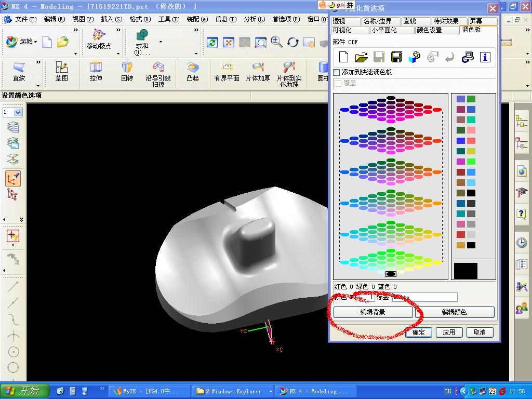Click the NX 4 Modeling taskbar button

pyautogui.click(x=314, y=391)
